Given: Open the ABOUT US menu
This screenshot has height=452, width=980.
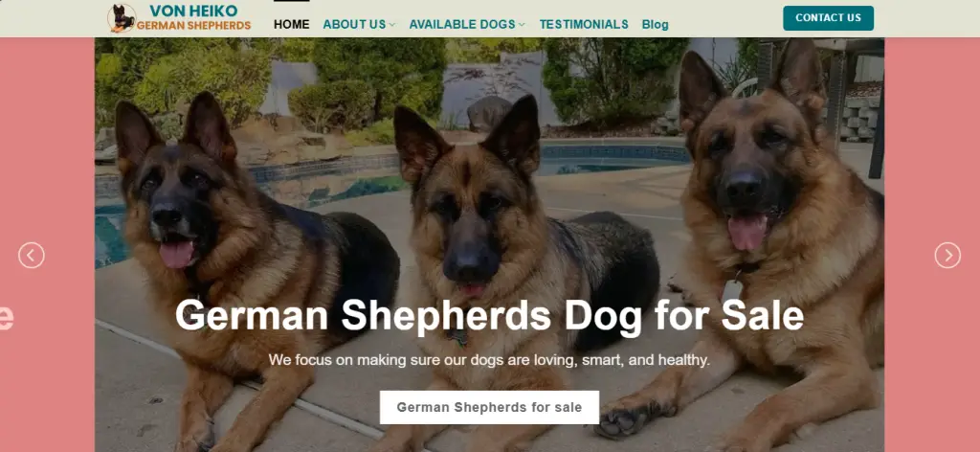Looking at the screenshot, I should pos(354,24).
